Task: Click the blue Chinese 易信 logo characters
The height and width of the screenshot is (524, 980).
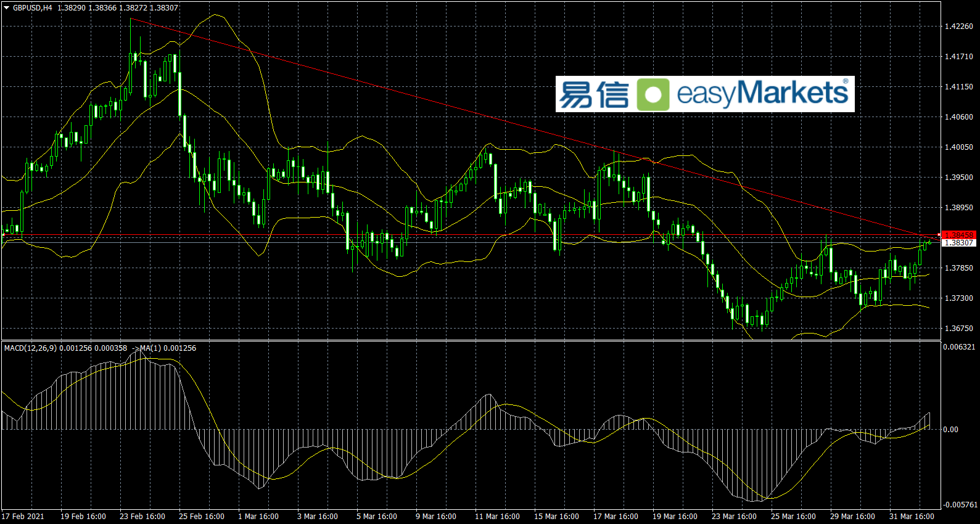Action: [x=593, y=94]
